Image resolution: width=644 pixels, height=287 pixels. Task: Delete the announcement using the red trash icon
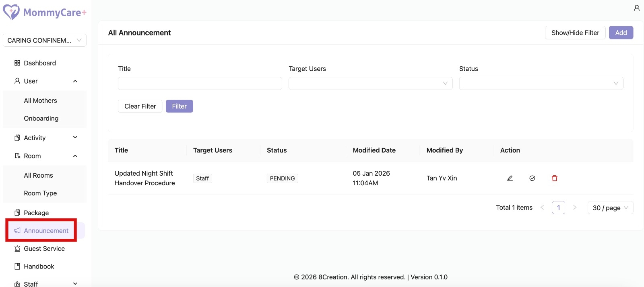click(554, 178)
